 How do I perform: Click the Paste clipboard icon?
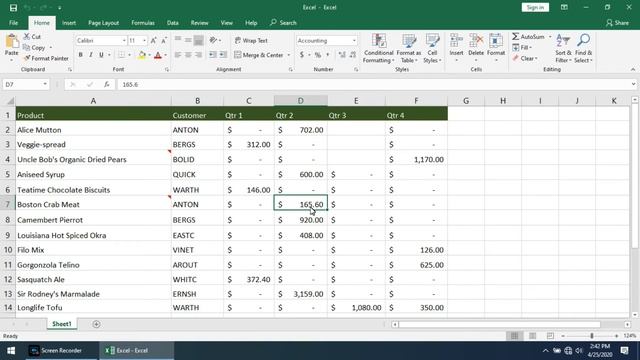click(12, 42)
